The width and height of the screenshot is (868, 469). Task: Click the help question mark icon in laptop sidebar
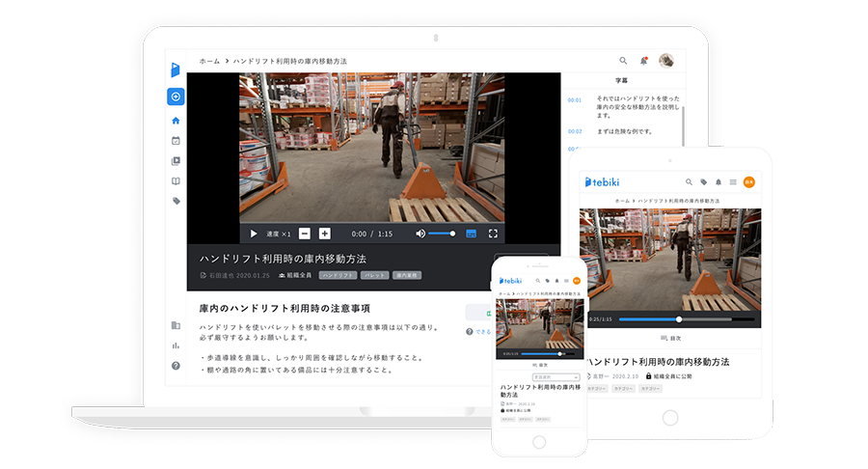[176, 366]
